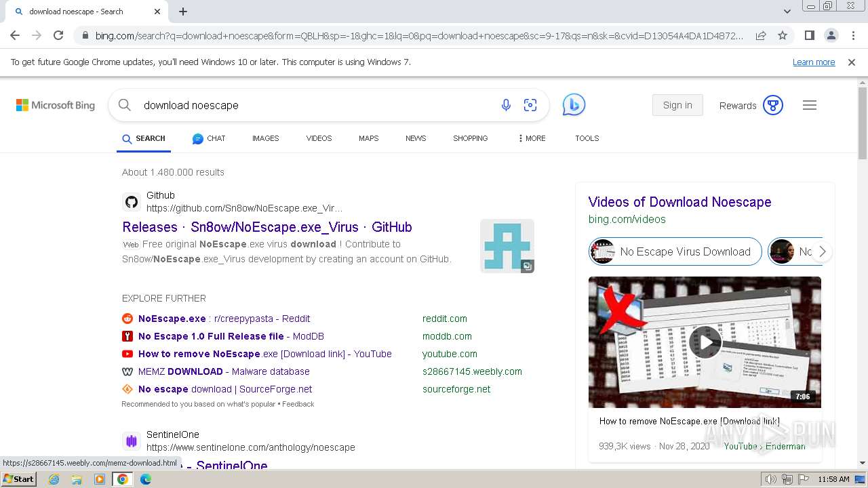Switch to the NEWS tab
The width and height of the screenshot is (868, 488).
coord(416,138)
